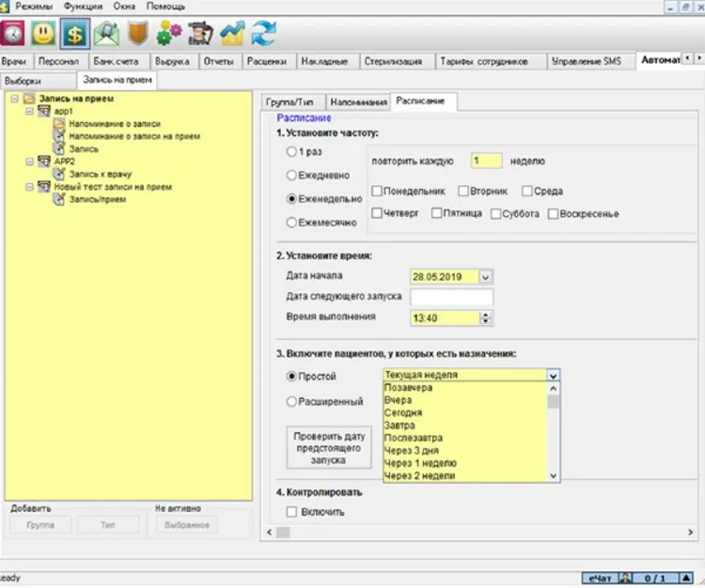Open the 'Помощь' menu

[x=165, y=7]
